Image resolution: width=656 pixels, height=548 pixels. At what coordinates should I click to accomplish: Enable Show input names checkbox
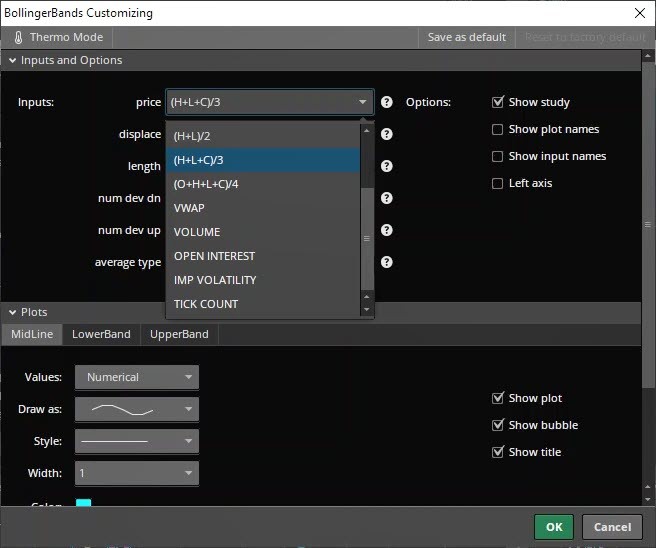pyautogui.click(x=497, y=156)
